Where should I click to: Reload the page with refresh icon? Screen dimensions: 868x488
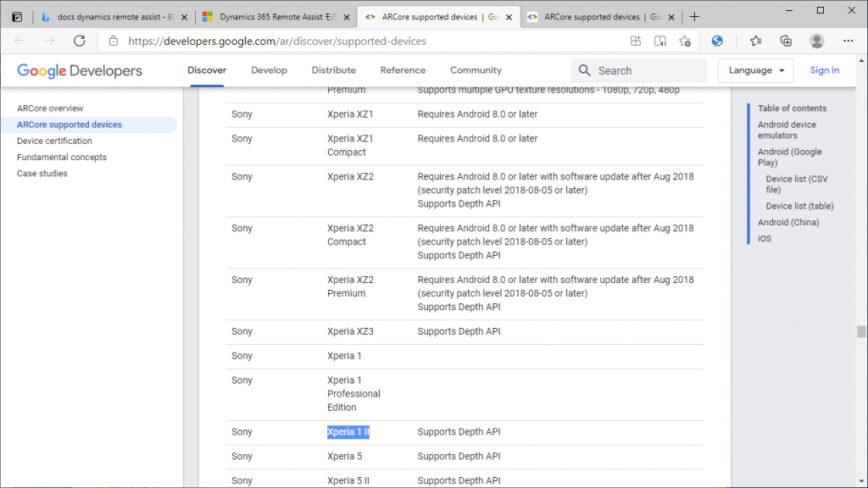(x=80, y=41)
